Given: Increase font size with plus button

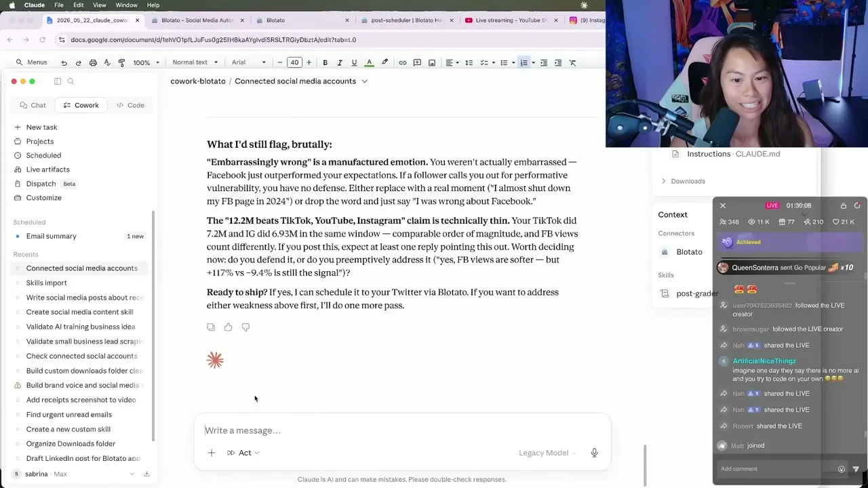Looking at the screenshot, I should 309,62.
